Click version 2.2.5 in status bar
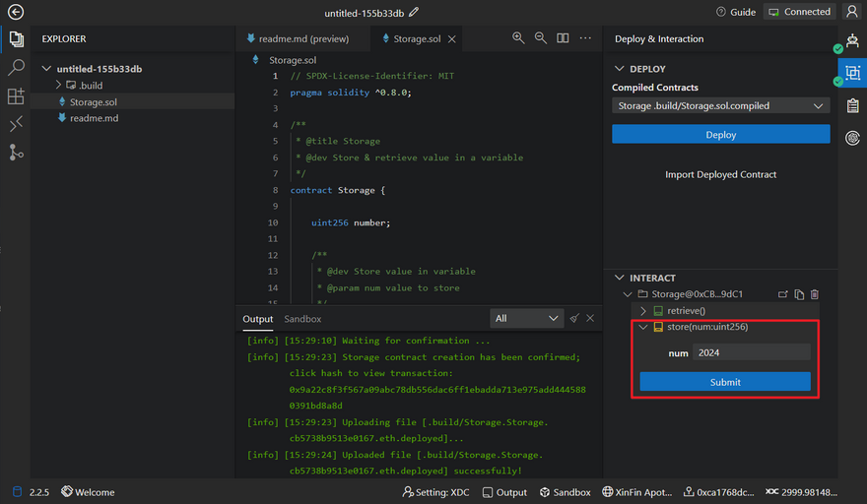 (x=38, y=492)
